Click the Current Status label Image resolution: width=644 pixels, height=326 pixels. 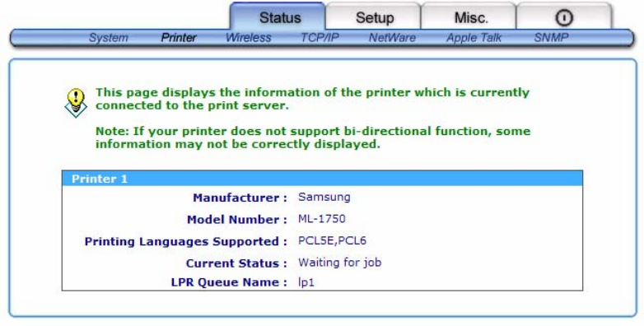pyautogui.click(x=236, y=263)
